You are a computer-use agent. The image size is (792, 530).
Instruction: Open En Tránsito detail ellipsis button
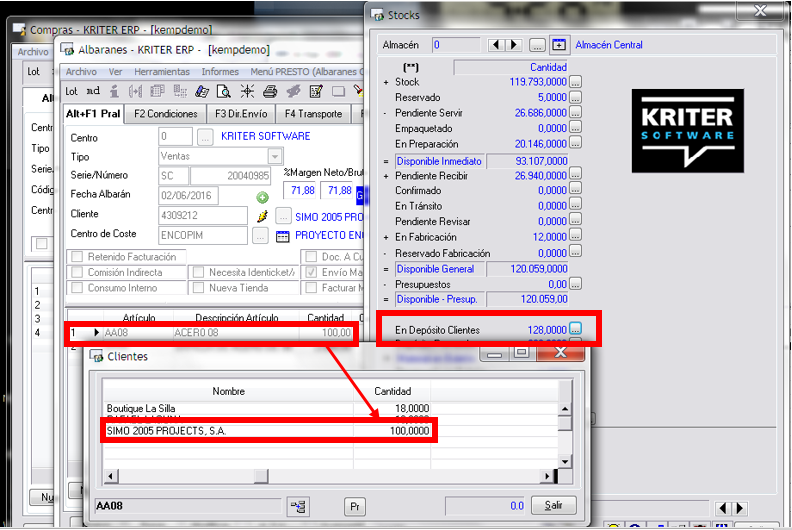point(575,205)
